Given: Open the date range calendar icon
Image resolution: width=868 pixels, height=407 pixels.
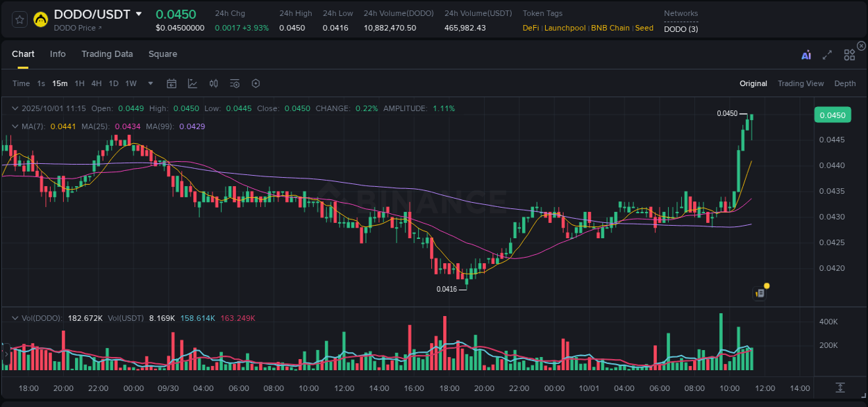Looking at the screenshot, I should (172, 83).
